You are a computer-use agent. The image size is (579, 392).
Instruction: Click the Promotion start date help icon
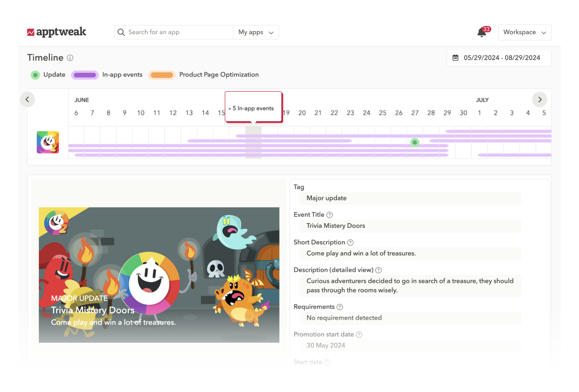(x=359, y=335)
